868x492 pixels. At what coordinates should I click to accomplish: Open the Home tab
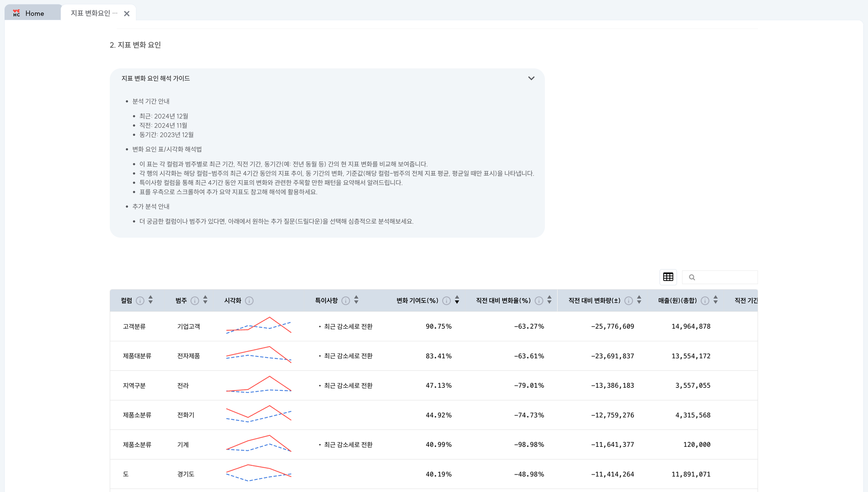tap(33, 13)
